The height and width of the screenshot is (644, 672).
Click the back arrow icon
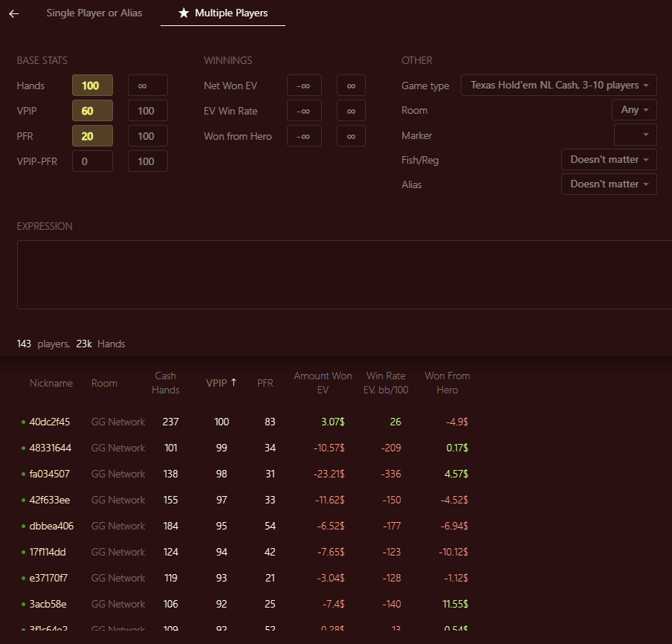click(13, 13)
